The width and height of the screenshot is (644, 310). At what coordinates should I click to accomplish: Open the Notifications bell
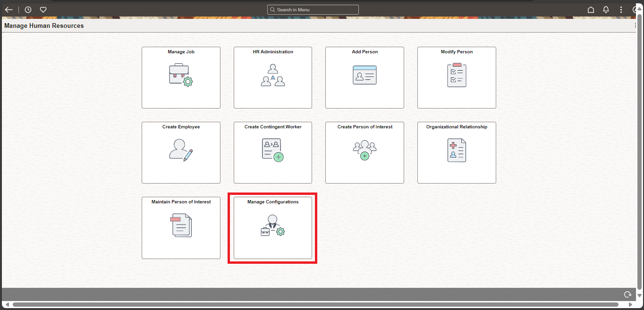pos(606,9)
